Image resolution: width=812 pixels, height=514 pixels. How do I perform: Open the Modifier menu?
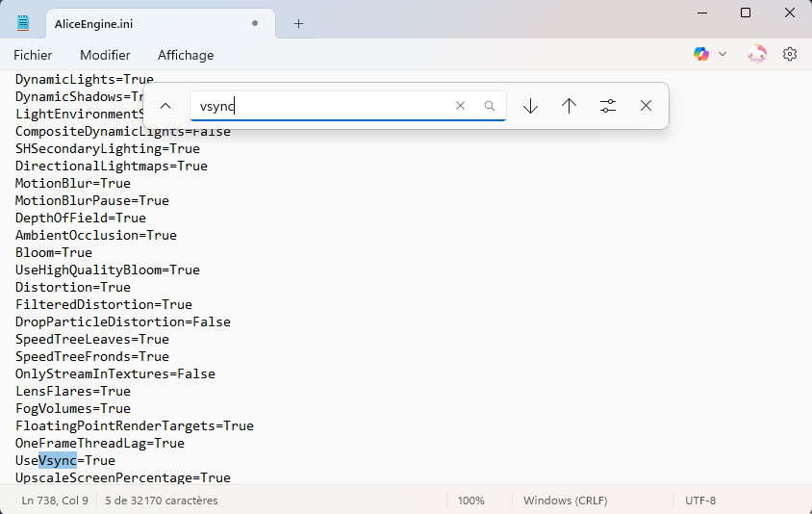coord(105,55)
